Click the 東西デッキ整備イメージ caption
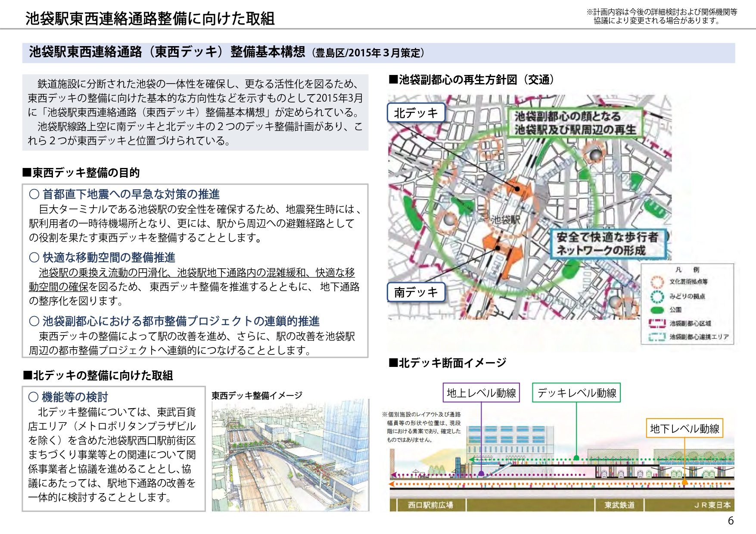The height and width of the screenshot is (534, 756). click(x=257, y=395)
